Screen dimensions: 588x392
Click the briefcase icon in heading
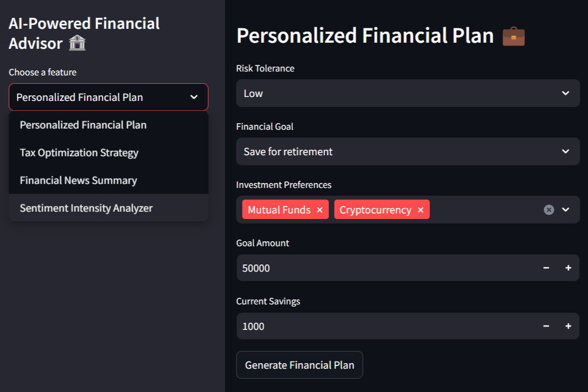pyautogui.click(x=513, y=37)
